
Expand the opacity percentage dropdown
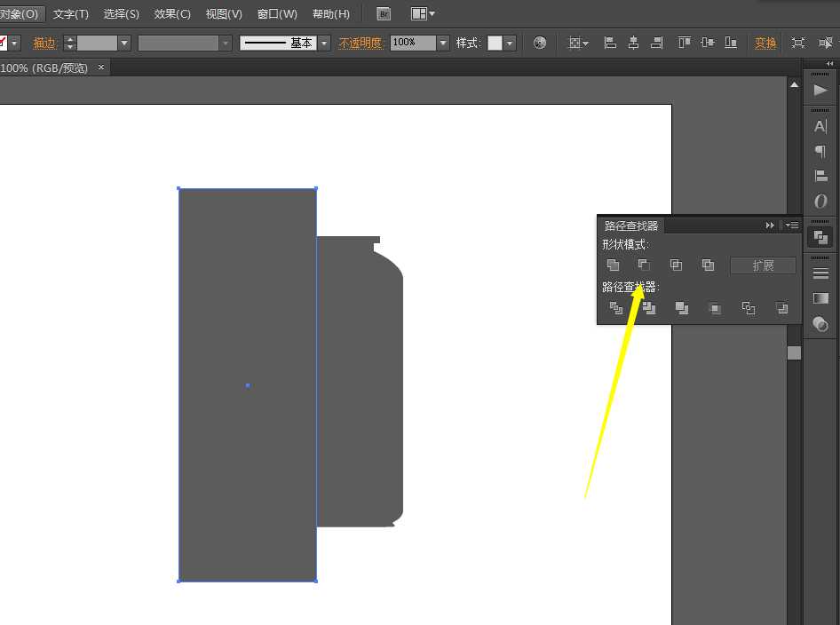point(443,43)
